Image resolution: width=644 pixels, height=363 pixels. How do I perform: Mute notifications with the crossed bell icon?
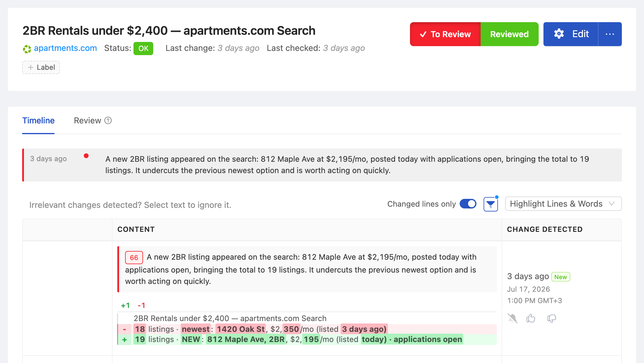pyautogui.click(x=513, y=318)
